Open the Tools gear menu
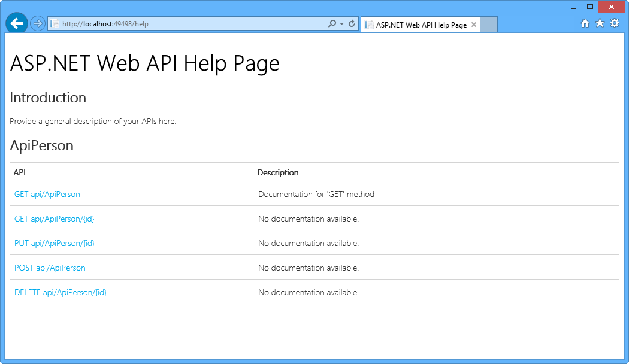The height and width of the screenshot is (364, 629). pos(615,23)
